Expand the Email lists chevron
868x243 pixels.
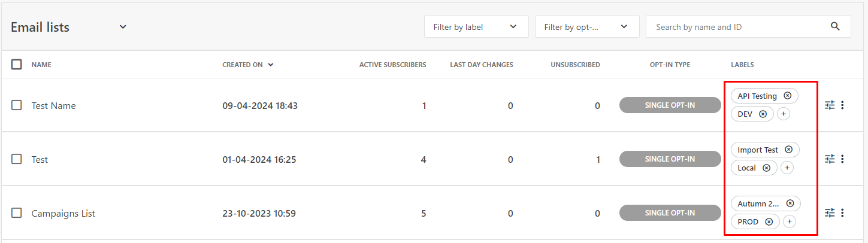(x=123, y=27)
